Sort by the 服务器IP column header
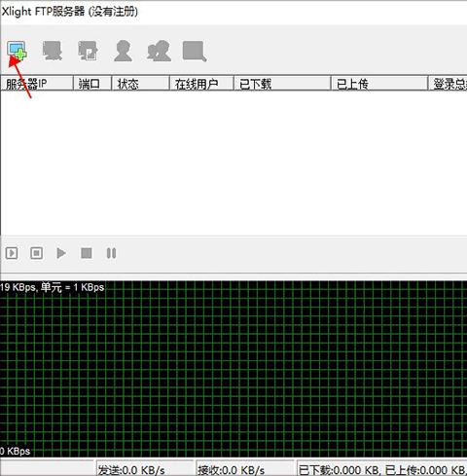The image size is (467, 476). 37,84
